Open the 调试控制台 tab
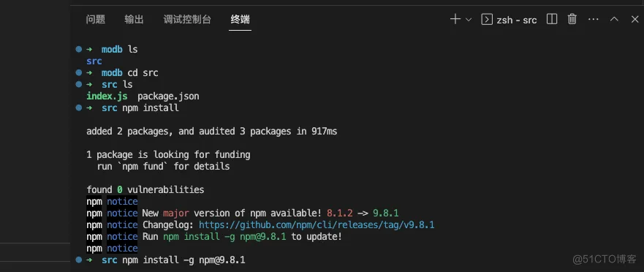The width and height of the screenshot is (644, 272). point(187,19)
